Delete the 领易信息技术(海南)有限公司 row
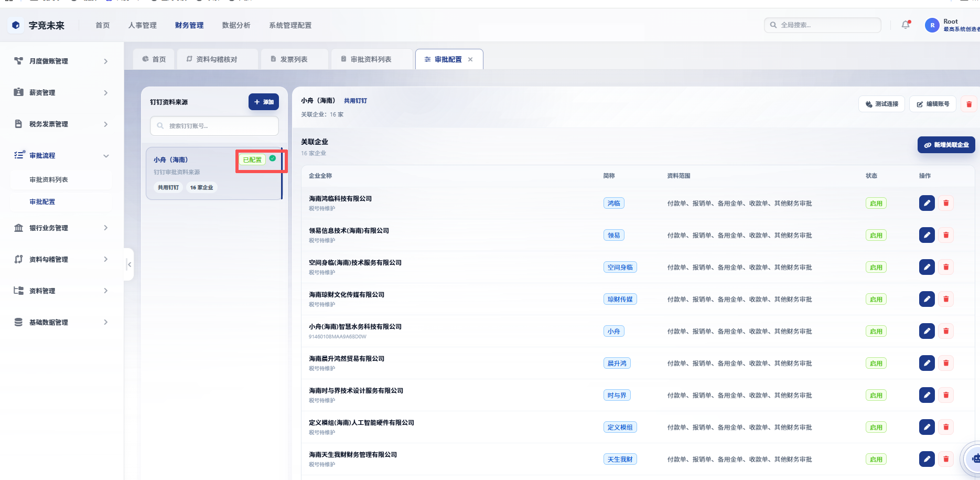This screenshot has height=480, width=980. pos(946,235)
